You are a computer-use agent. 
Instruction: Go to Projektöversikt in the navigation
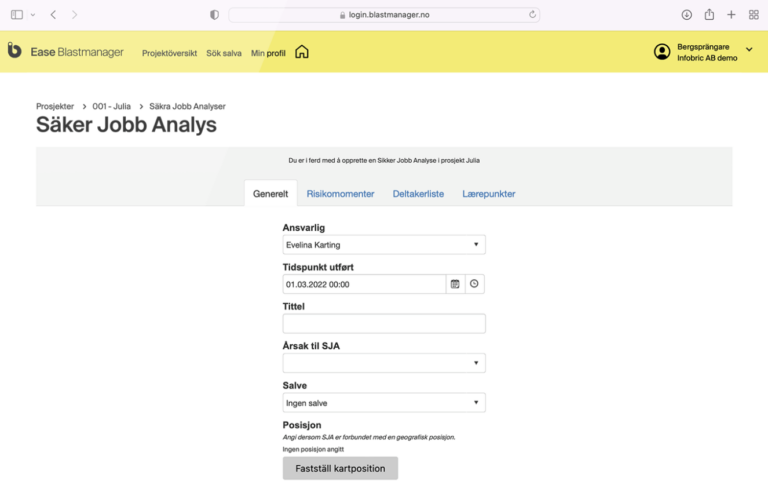pyautogui.click(x=169, y=53)
